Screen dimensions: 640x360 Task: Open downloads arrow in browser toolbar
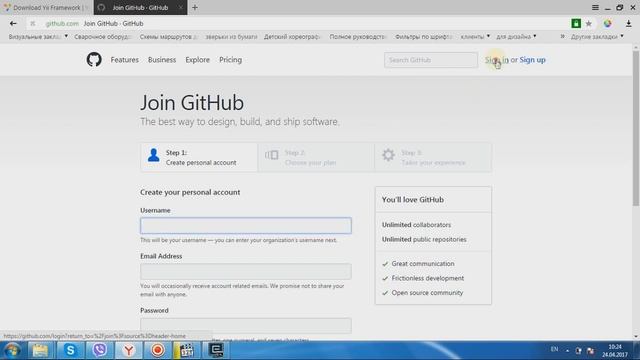coord(629,24)
